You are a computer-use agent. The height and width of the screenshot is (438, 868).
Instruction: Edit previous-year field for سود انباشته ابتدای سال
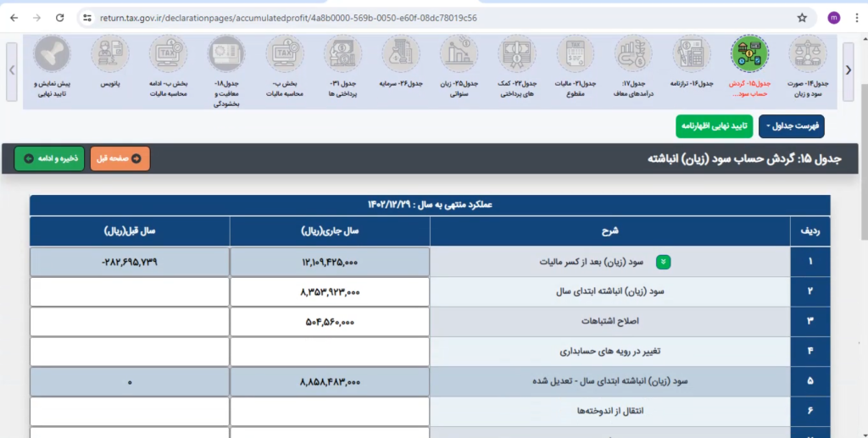pyautogui.click(x=130, y=292)
